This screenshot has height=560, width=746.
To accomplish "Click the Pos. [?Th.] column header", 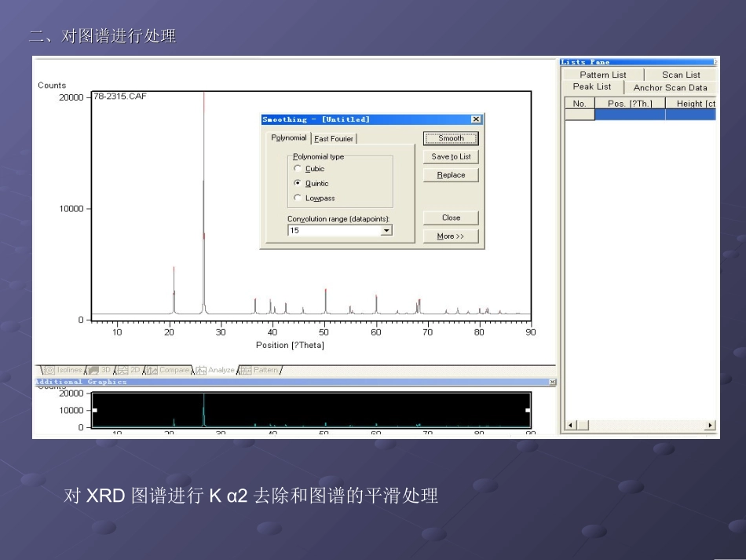I will click(x=630, y=103).
